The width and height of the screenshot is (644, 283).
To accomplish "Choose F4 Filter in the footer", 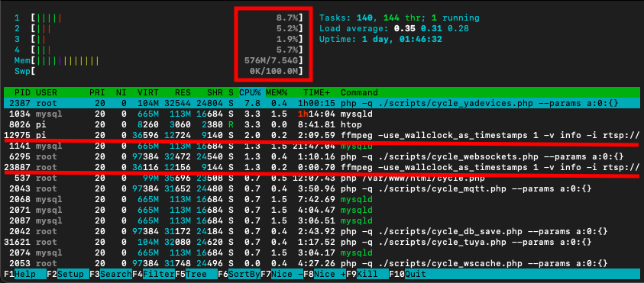I will click(154, 274).
